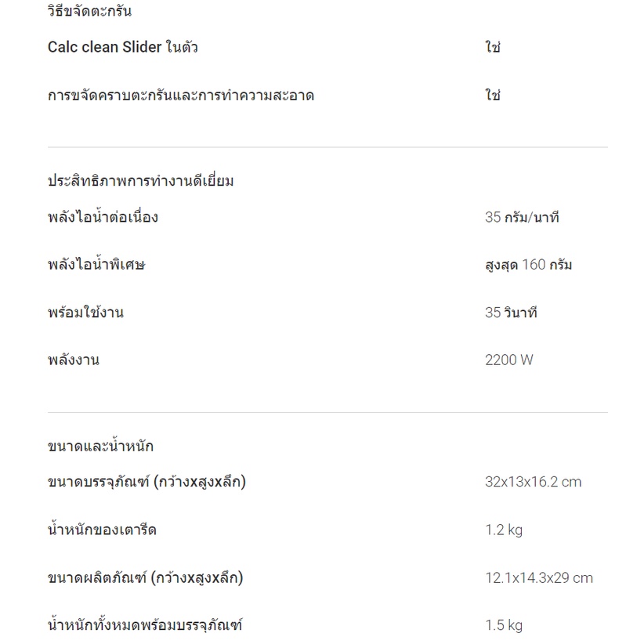
Task: Click the '1.2 kg' iron weight value
Action: pyautogui.click(x=504, y=530)
